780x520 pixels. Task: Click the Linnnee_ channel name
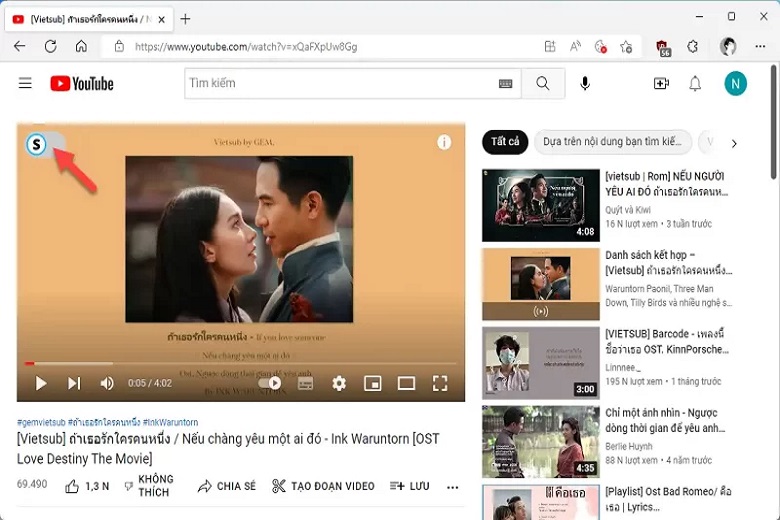click(623, 368)
